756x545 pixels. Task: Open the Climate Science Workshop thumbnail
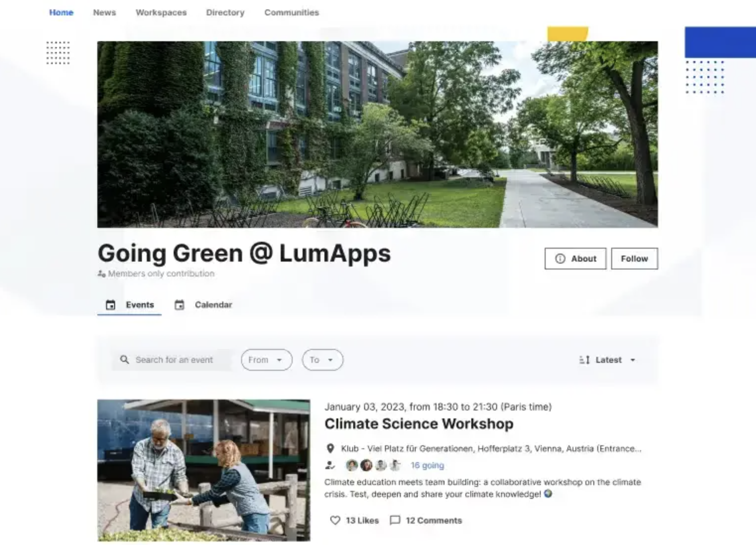pos(204,470)
